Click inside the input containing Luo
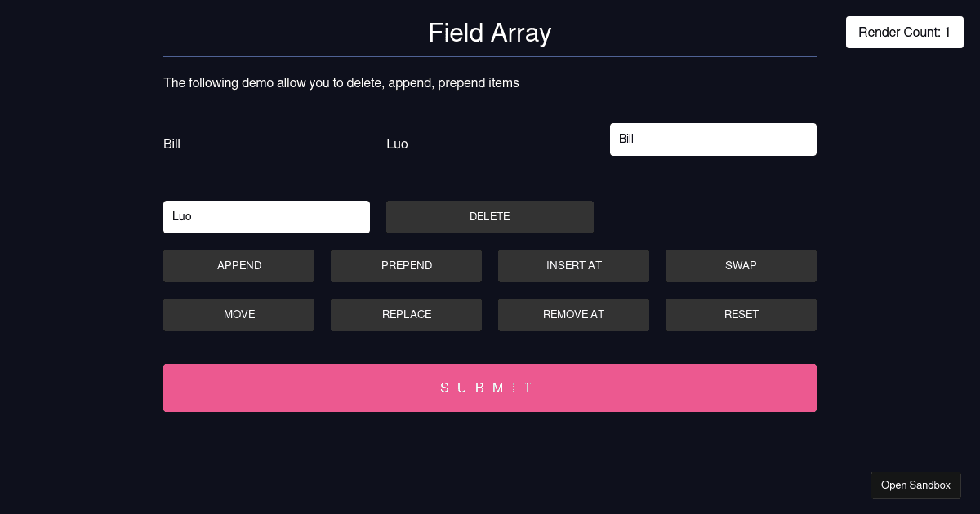The image size is (980, 514). click(x=266, y=216)
